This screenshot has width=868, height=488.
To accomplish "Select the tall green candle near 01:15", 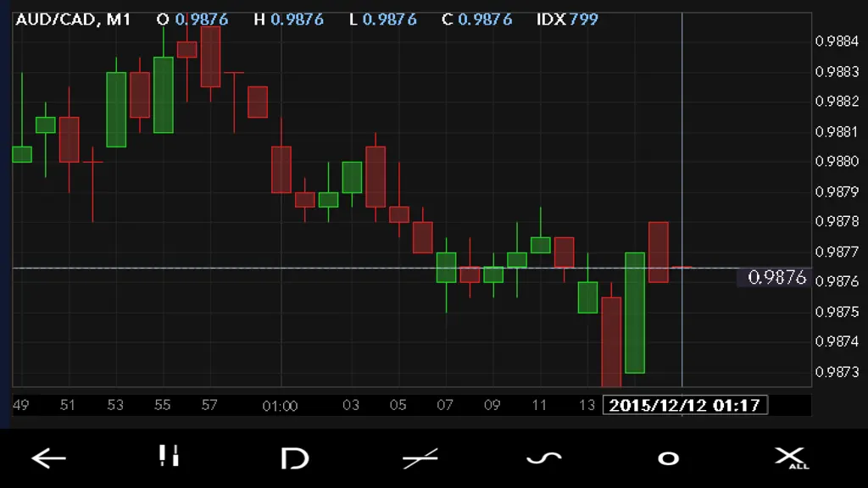I will pos(635,313).
